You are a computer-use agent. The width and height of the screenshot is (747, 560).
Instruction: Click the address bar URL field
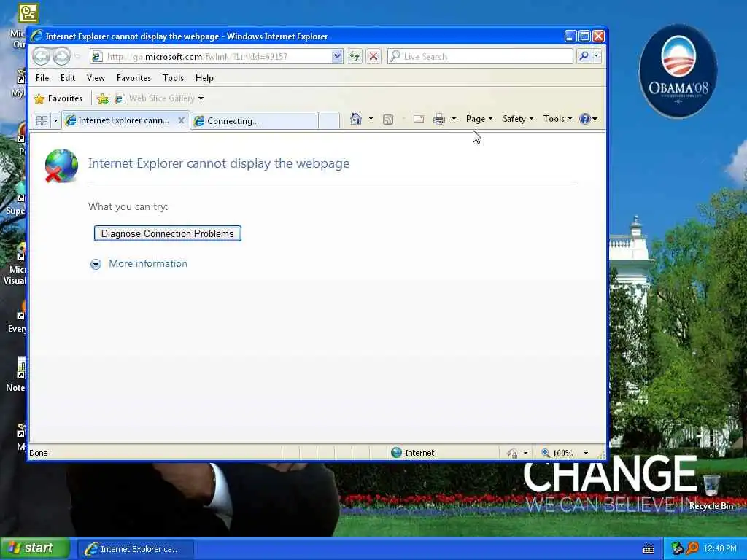tap(217, 57)
